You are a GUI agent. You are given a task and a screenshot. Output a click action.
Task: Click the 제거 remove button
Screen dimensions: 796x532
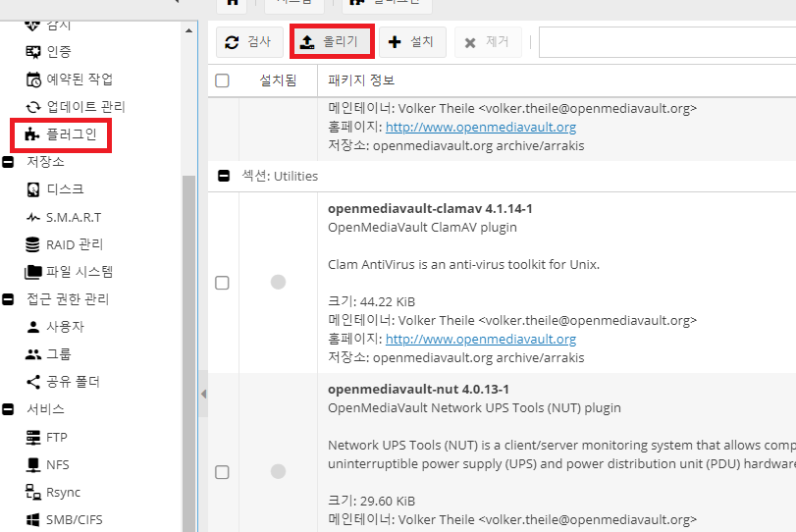pos(488,42)
